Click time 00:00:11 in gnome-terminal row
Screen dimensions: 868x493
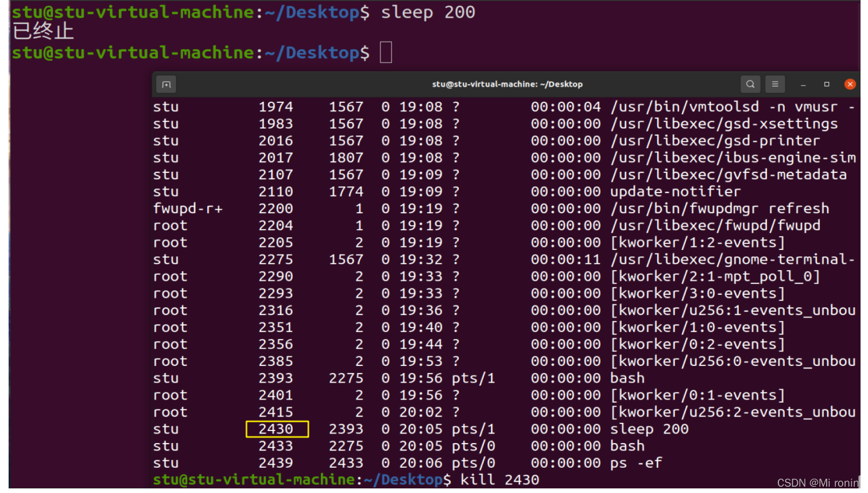566,260
